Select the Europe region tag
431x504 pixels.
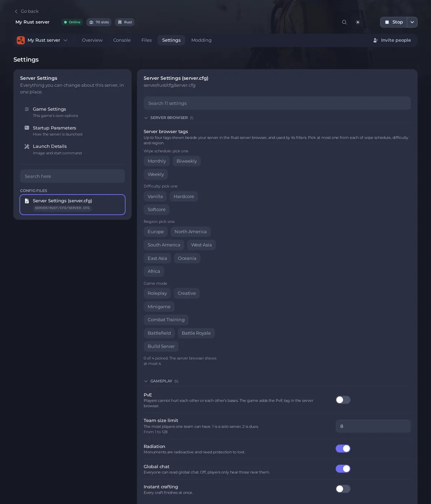(156, 232)
